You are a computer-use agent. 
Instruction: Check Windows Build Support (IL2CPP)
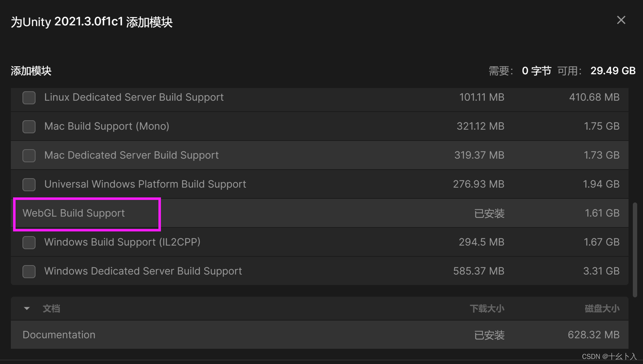[x=29, y=242]
